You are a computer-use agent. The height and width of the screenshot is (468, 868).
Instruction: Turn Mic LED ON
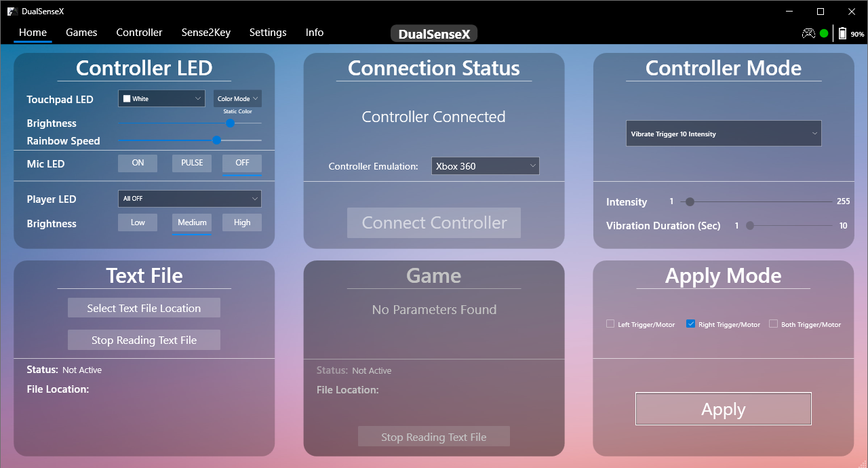point(138,163)
